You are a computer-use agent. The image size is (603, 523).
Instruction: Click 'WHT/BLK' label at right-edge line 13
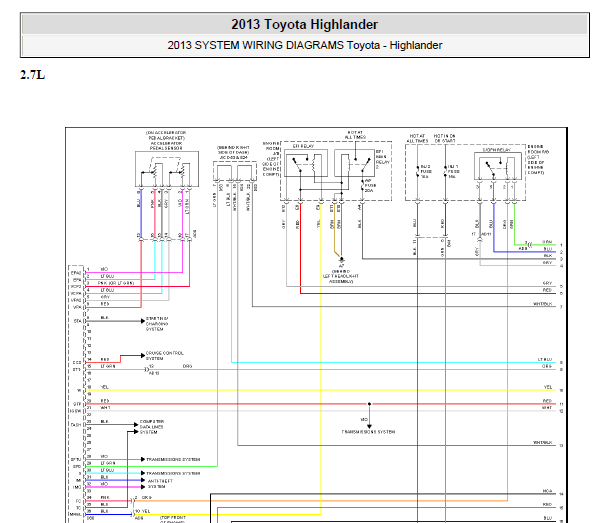click(x=542, y=443)
